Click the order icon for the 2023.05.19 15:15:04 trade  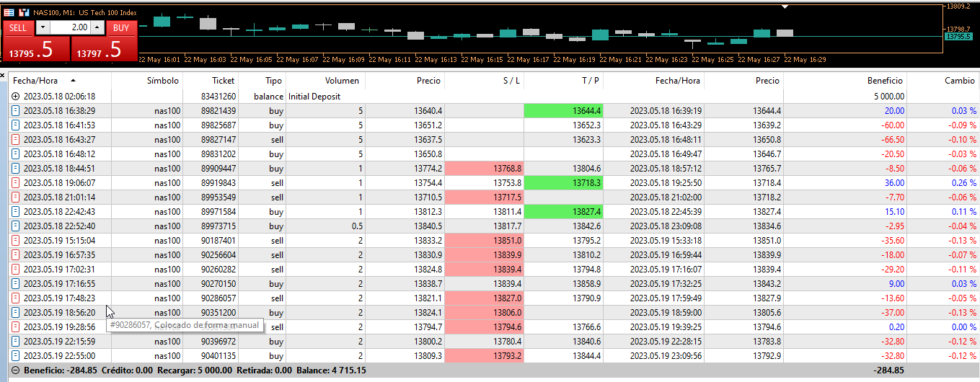click(16, 240)
